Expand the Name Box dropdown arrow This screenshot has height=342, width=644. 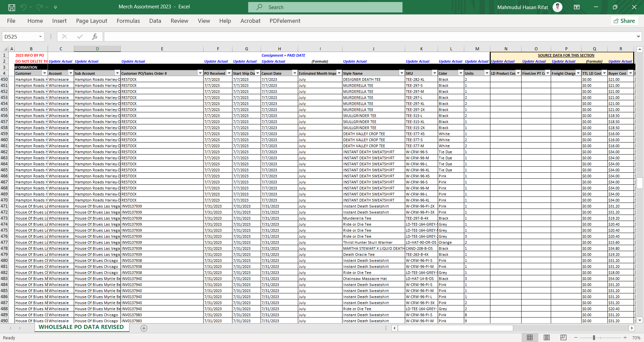point(41,37)
